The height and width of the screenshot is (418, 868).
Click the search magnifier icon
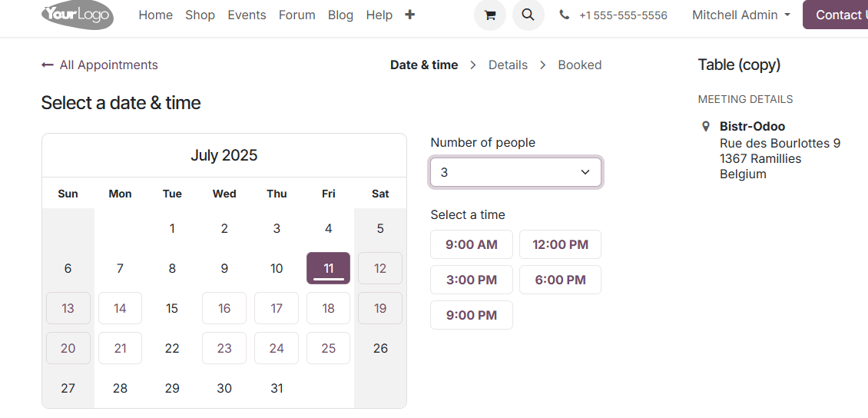coord(528,15)
